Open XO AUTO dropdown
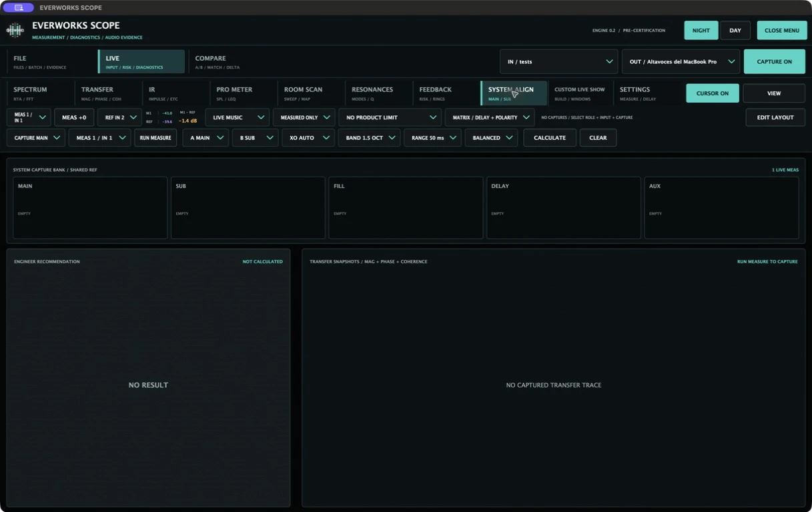 tap(308, 138)
